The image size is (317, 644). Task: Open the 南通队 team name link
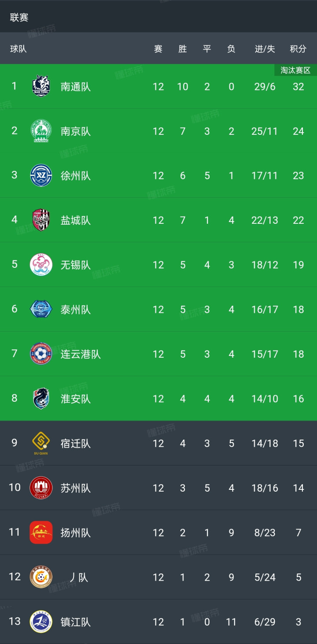click(x=76, y=87)
